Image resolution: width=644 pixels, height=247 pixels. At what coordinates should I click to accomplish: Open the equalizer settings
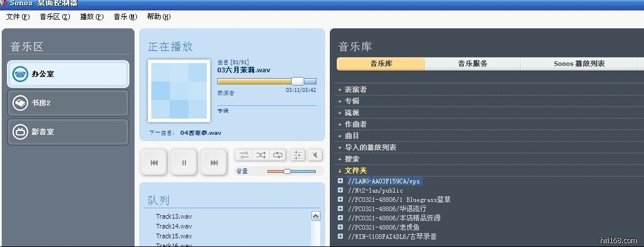[297, 155]
